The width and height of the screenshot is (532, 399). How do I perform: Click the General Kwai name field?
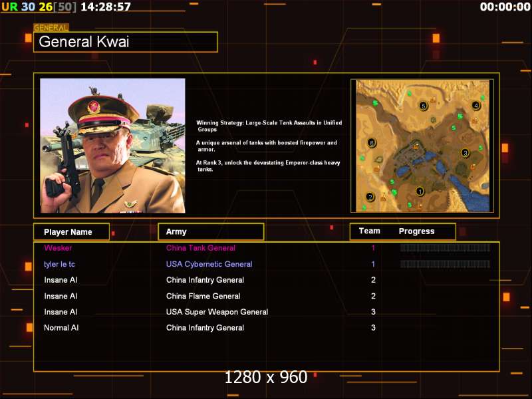pos(126,42)
